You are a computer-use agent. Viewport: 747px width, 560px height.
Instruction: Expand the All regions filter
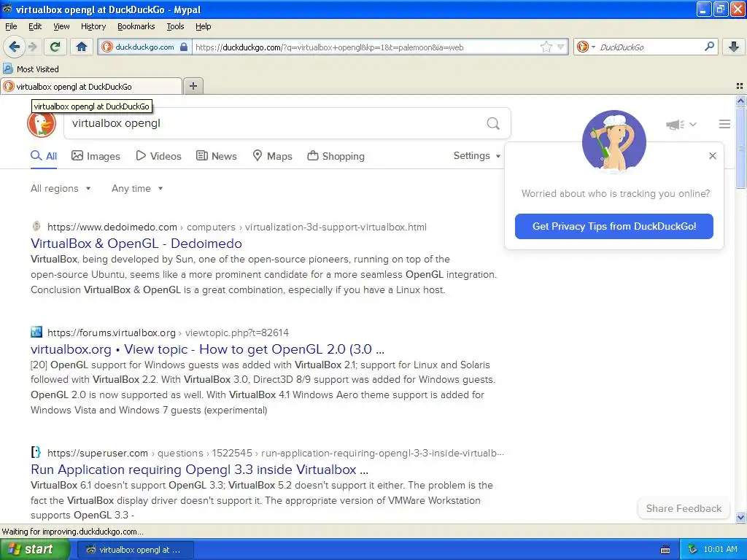pyautogui.click(x=61, y=189)
